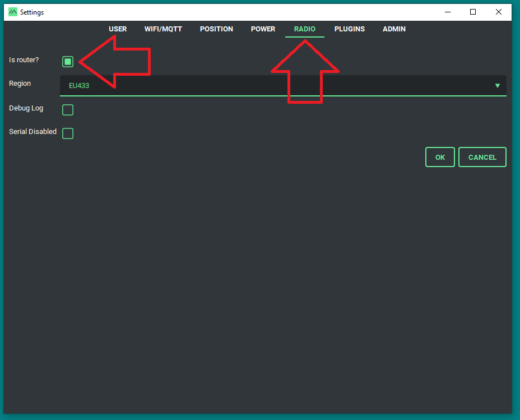Viewport: 520px width, 420px height.
Task: Switch to the ADMIN tab
Action: 394,29
